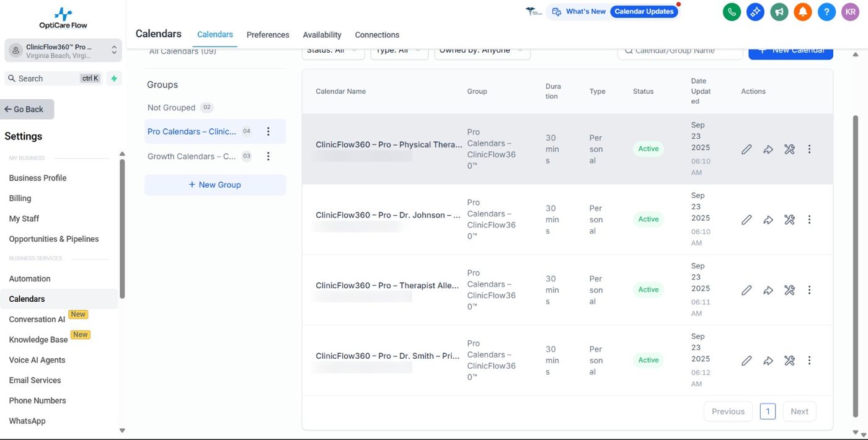Screen dimensions: 868x440
Task: Share the Dr. Johnson calendar arrow icon
Action: pos(768,219)
